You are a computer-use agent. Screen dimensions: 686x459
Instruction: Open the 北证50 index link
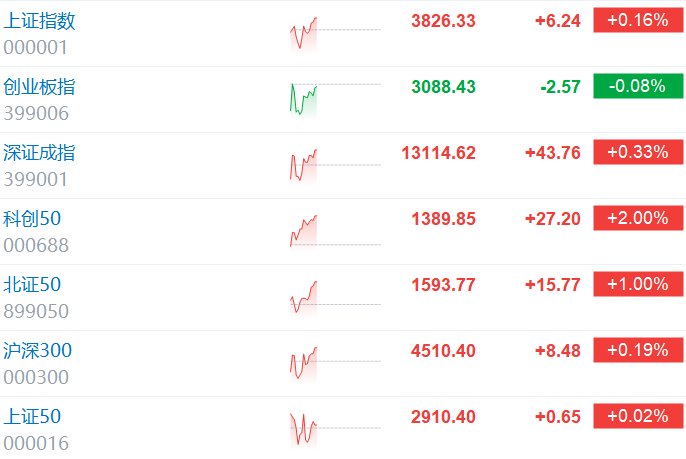(x=32, y=284)
